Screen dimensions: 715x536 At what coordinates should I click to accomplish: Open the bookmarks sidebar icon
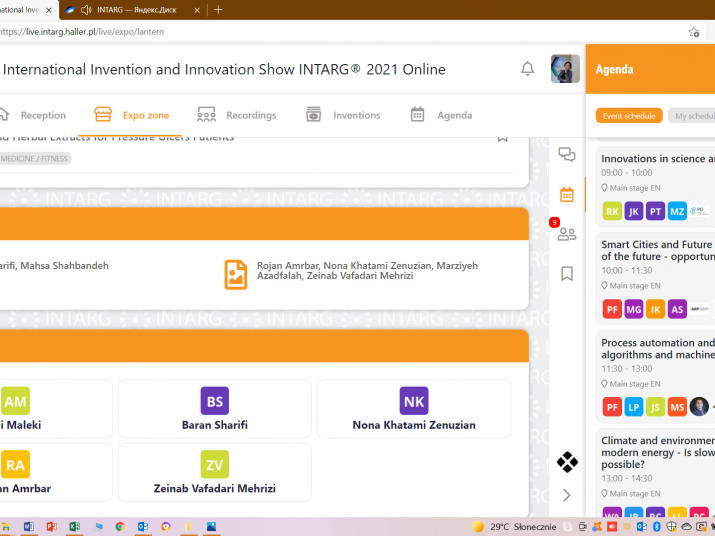pos(567,274)
